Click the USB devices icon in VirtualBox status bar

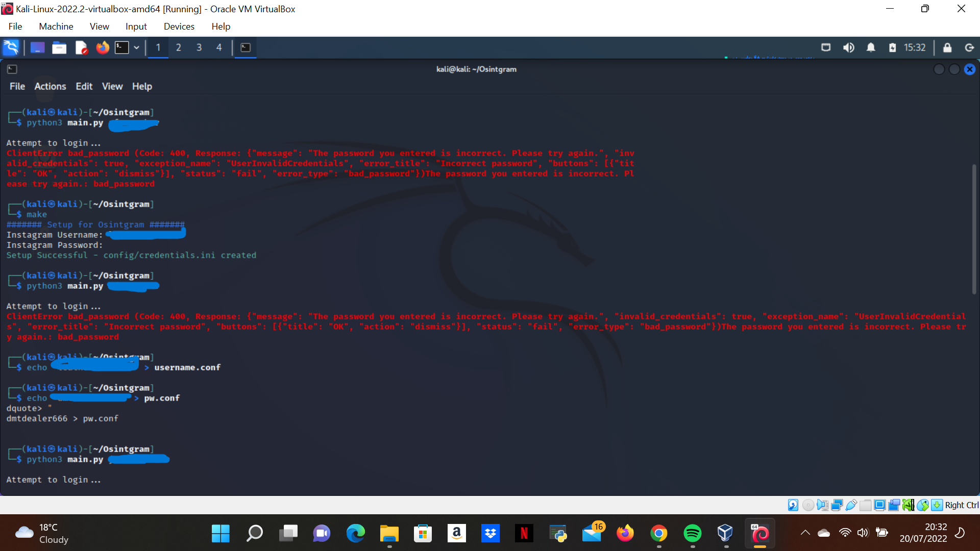tap(850, 505)
